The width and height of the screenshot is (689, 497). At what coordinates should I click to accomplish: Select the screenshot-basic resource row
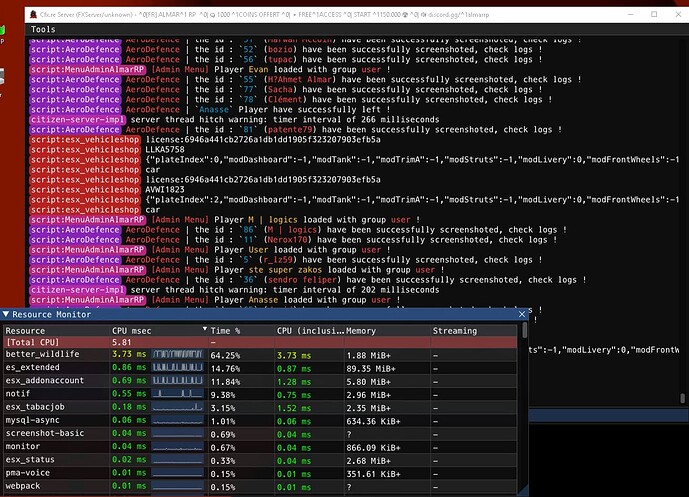261,434
